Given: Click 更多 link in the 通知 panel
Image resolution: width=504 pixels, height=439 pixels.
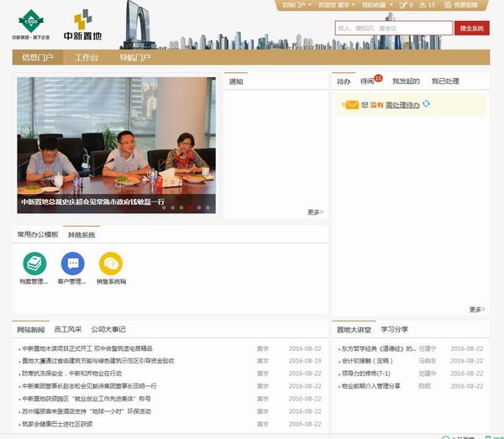Looking at the screenshot, I should pyautogui.click(x=315, y=212).
